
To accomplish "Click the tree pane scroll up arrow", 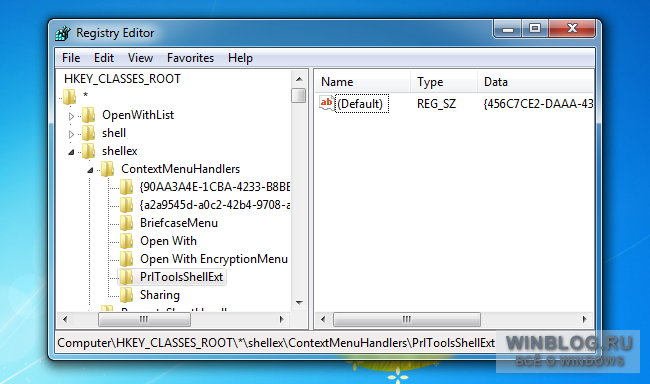I will point(299,79).
